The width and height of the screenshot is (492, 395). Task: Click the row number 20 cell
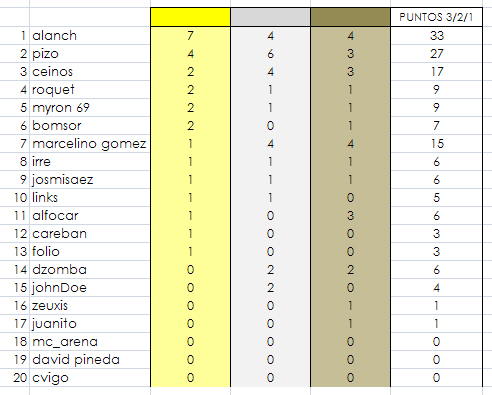[x=15, y=377]
